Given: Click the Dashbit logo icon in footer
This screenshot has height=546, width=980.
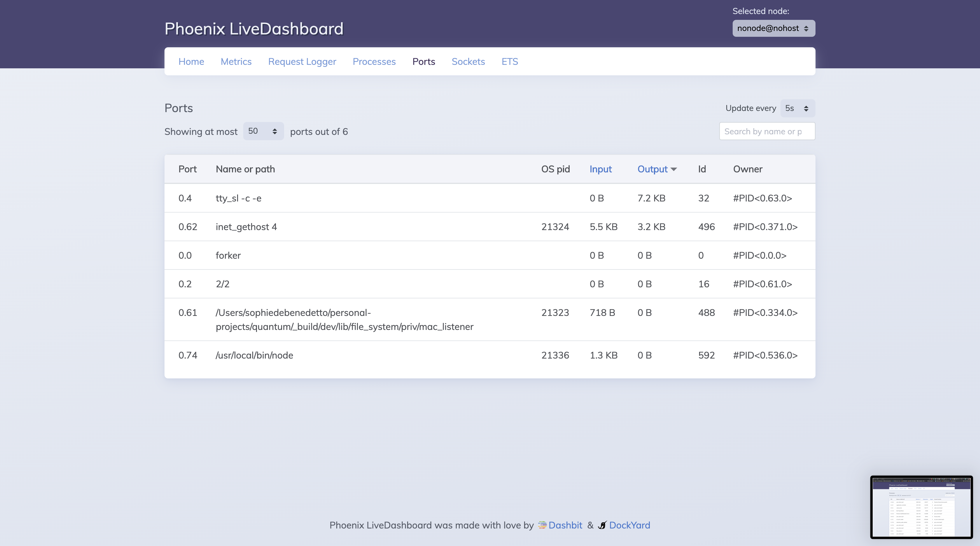Looking at the screenshot, I should click(542, 525).
